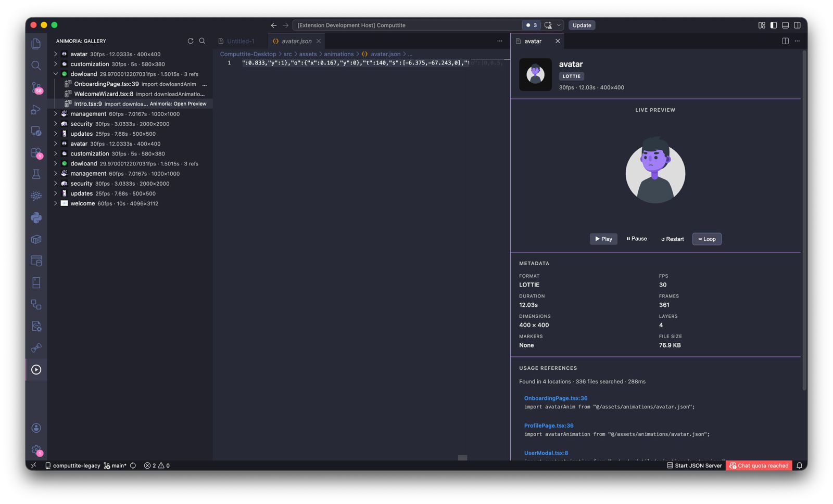Click the command center search box
Image resolution: width=833 pixels, height=504 pixels.
[x=407, y=25]
